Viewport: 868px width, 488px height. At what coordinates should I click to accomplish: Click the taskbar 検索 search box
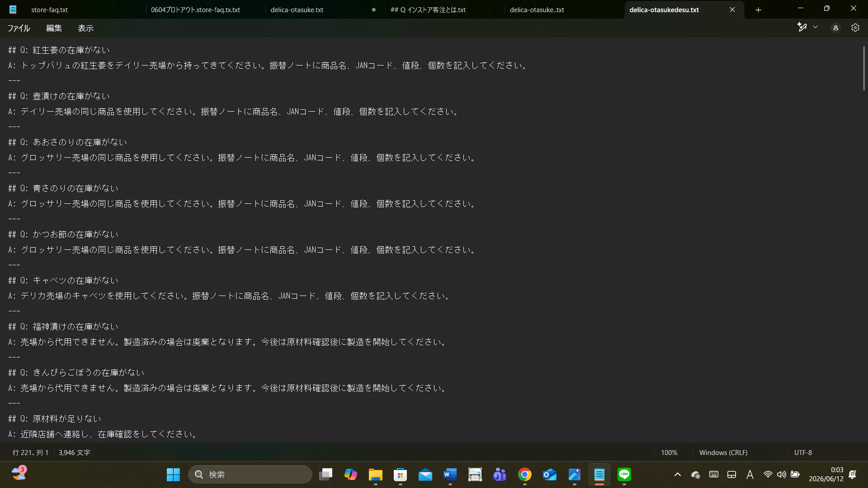click(x=250, y=474)
